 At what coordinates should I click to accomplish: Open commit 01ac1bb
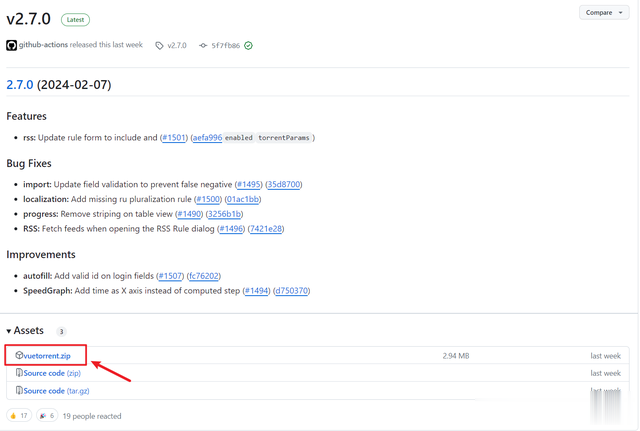tap(243, 199)
